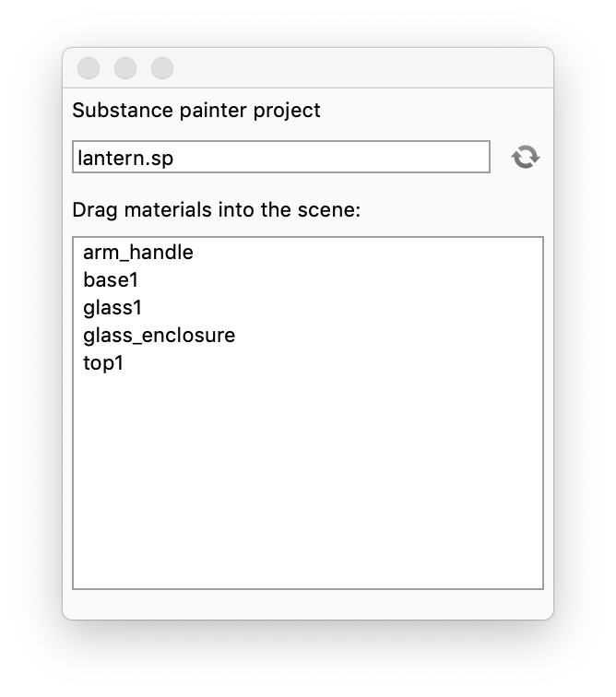The width and height of the screenshot is (616, 697).
Task: Click empty space in the materials list
Action: [308, 479]
